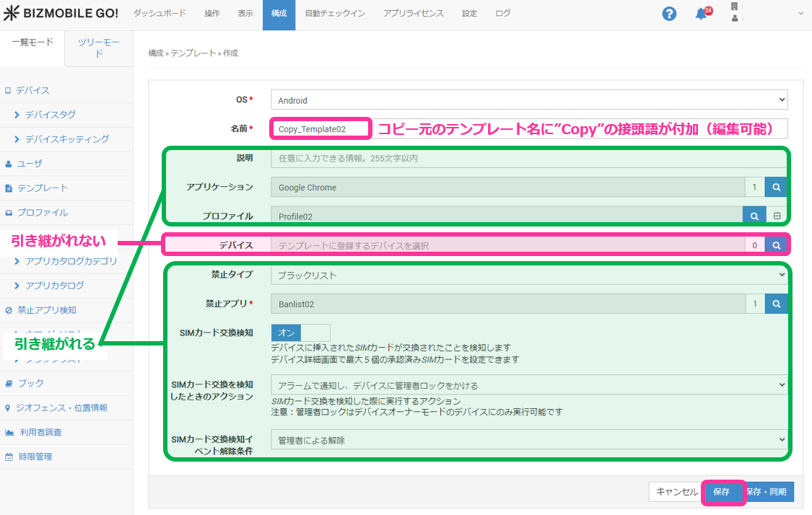Open the notifications bell icon
The image size is (812, 515).
701,14
